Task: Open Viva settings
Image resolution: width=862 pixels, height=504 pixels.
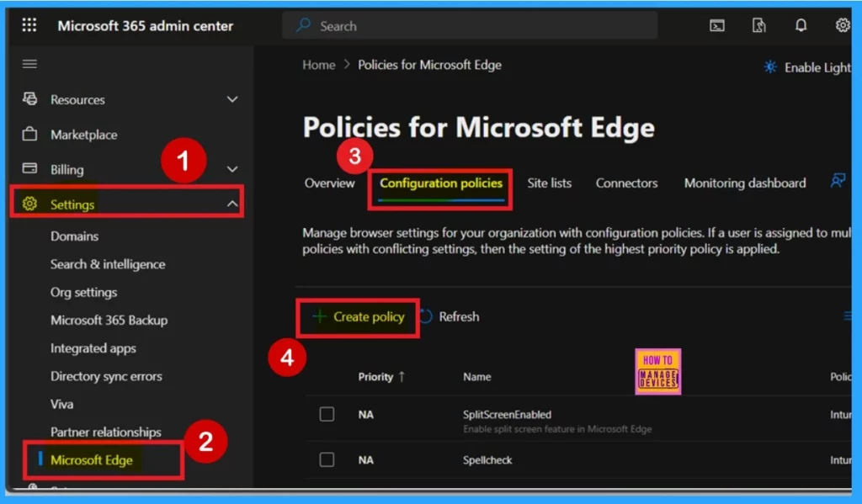Action: point(61,404)
